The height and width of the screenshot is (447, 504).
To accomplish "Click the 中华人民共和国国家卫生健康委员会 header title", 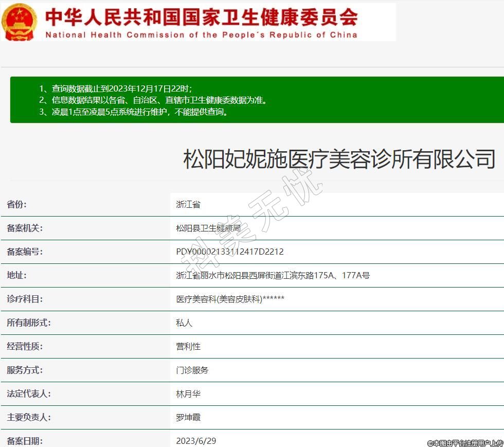I will [201, 17].
